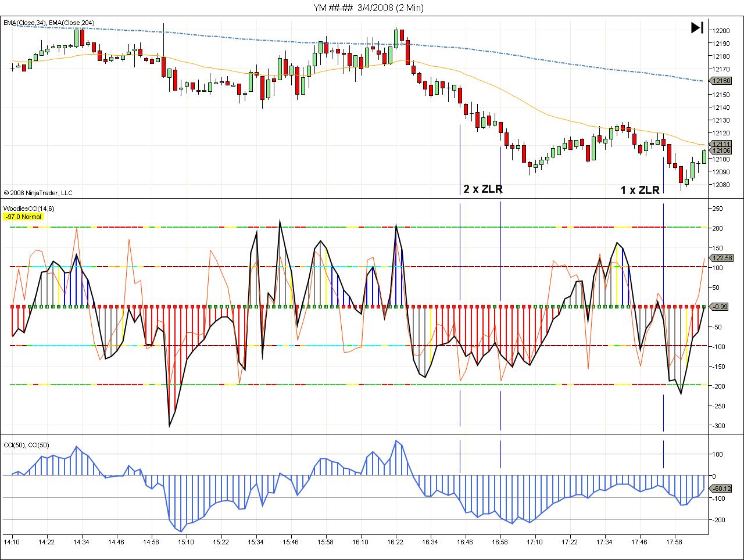Select the CCI(50), CCI(50) panel label
Viewport: 744px width, 560px height.
[x=26, y=445]
